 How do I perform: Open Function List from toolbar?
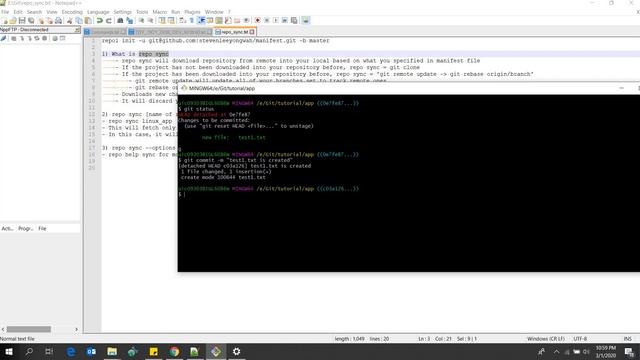click(228, 20)
